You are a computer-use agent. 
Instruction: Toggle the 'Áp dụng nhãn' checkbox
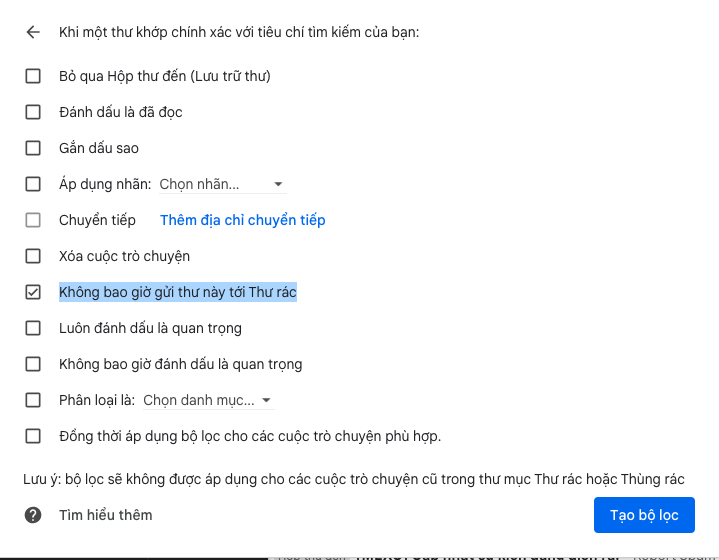click(33, 184)
